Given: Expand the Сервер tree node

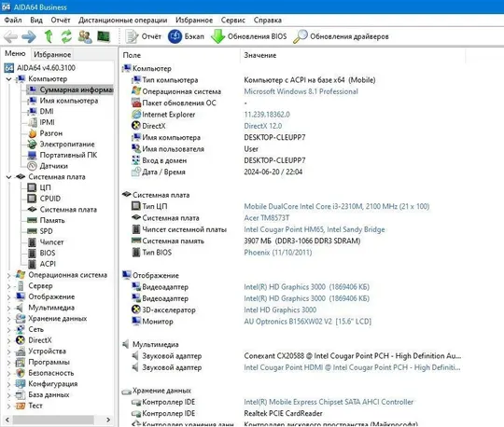Looking at the screenshot, I should coord(8,286).
